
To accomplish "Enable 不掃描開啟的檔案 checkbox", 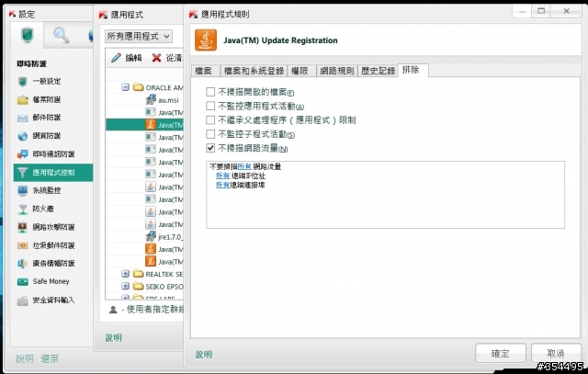I will 210,92.
